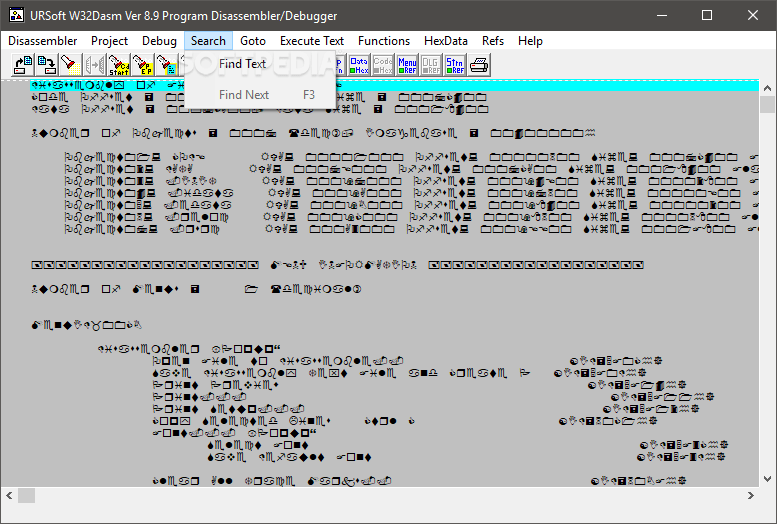The image size is (777, 524).
Task: Jump to program entry point (EP) icon
Action: click(143, 65)
